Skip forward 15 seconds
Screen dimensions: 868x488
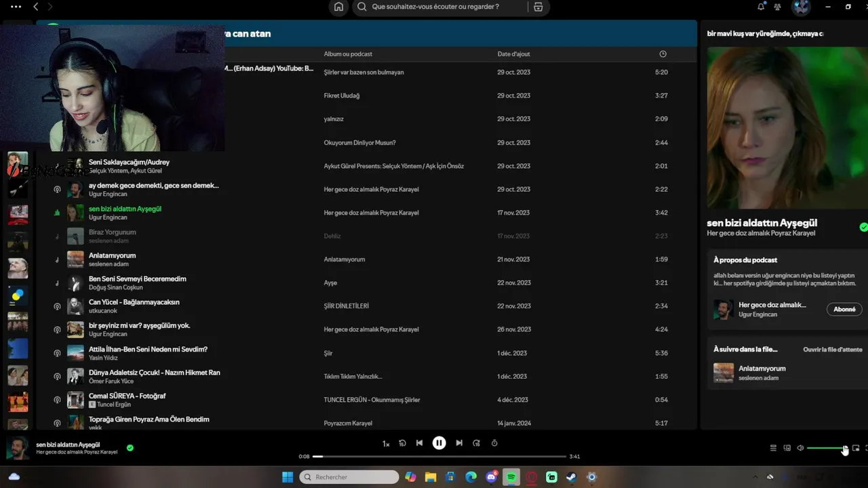point(477,443)
